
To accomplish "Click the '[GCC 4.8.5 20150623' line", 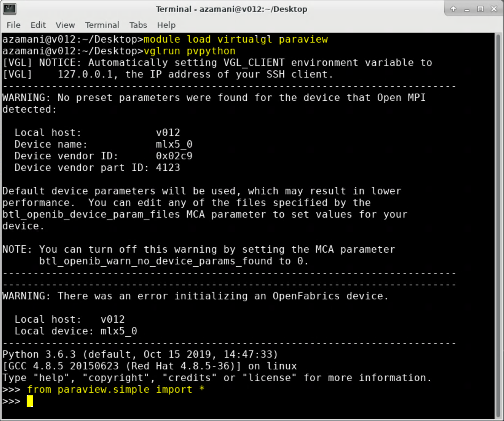I will (150, 366).
